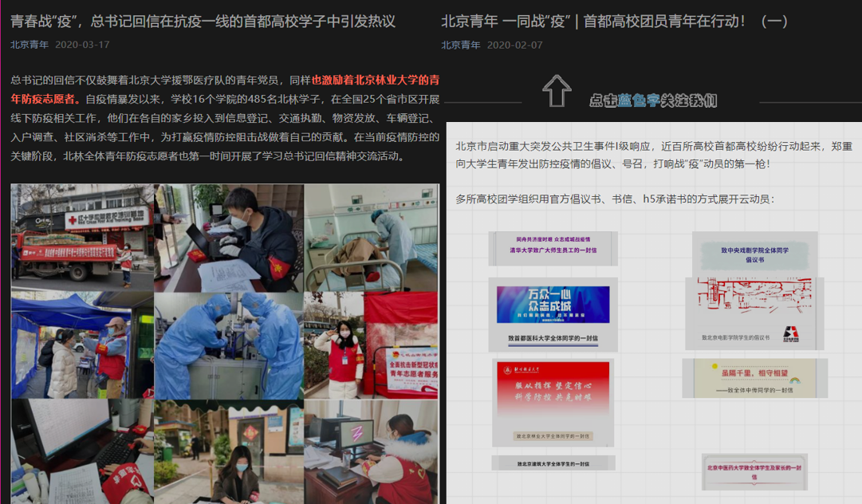Open the two blue protective suits photo
The height and width of the screenshot is (504, 862).
coord(229,345)
